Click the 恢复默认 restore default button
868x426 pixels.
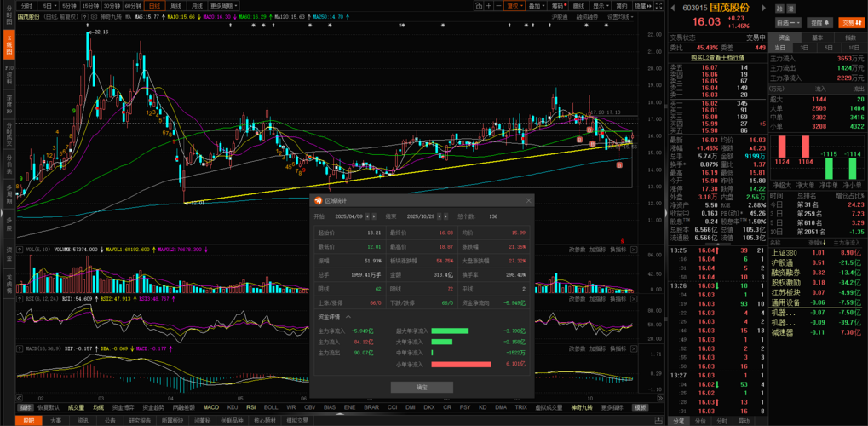pos(49,407)
